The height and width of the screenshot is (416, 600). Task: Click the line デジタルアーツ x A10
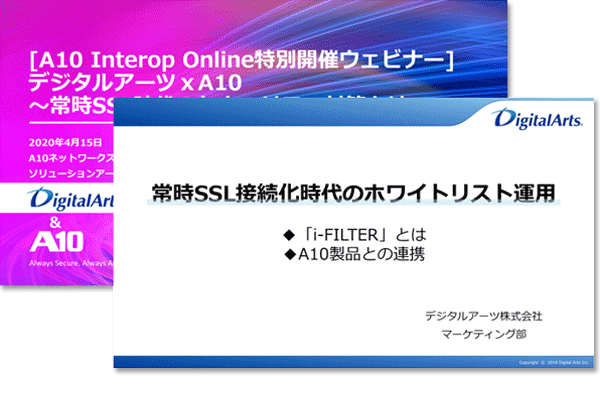pyautogui.click(x=135, y=83)
